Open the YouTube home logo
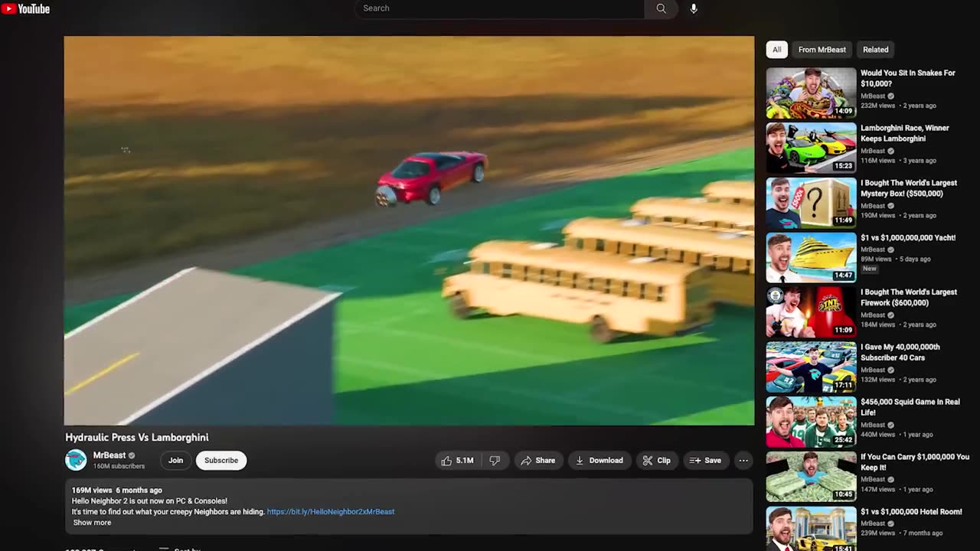The image size is (980, 551). coord(26,9)
